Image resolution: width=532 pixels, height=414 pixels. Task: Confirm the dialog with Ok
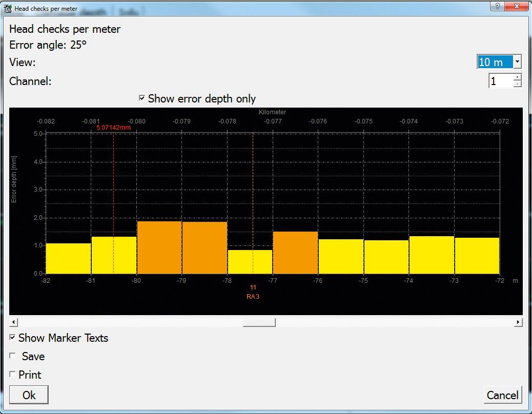tap(28, 395)
